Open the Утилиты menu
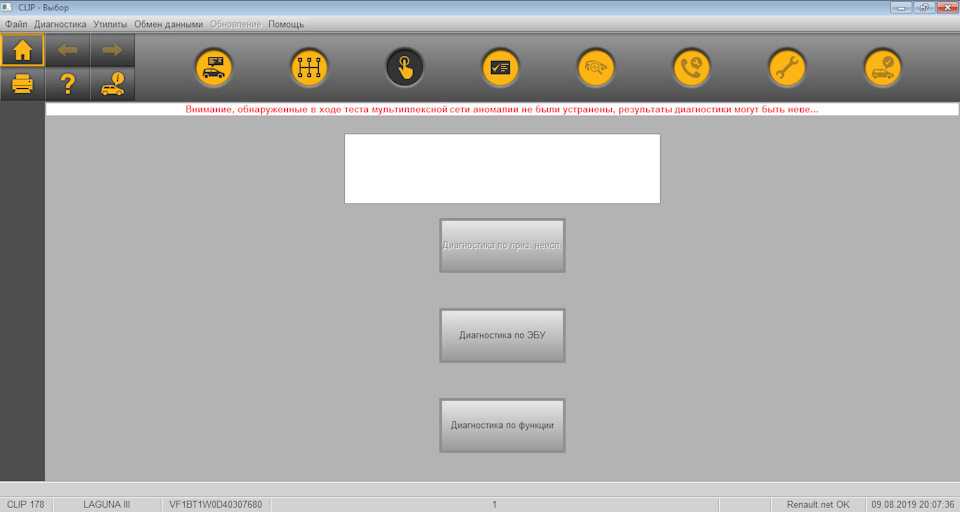The image size is (960, 512). (x=110, y=24)
